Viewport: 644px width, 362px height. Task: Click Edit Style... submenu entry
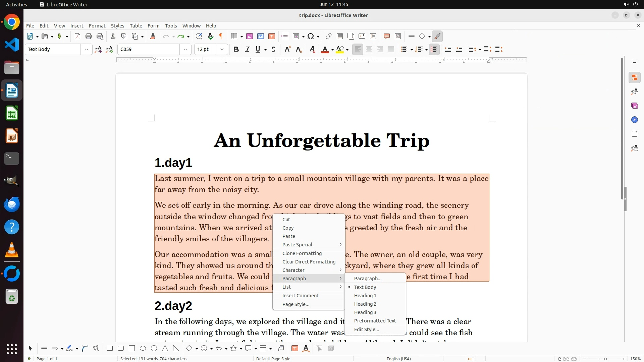[366, 329]
